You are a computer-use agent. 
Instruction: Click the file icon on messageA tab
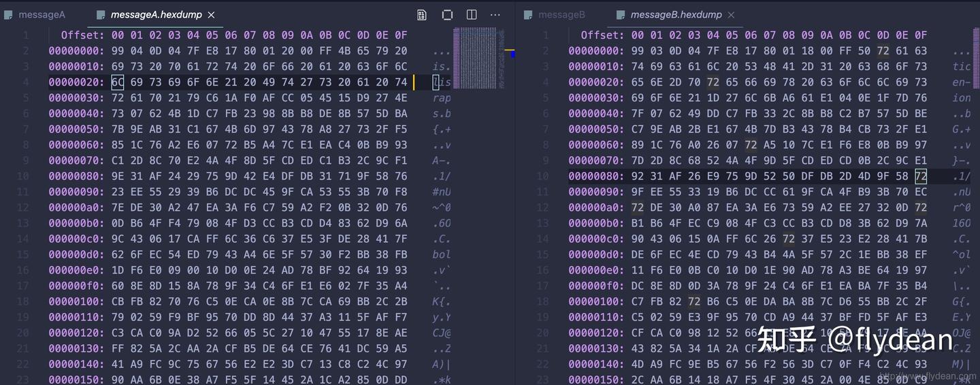pyautogui.click(x=9, y=15)
